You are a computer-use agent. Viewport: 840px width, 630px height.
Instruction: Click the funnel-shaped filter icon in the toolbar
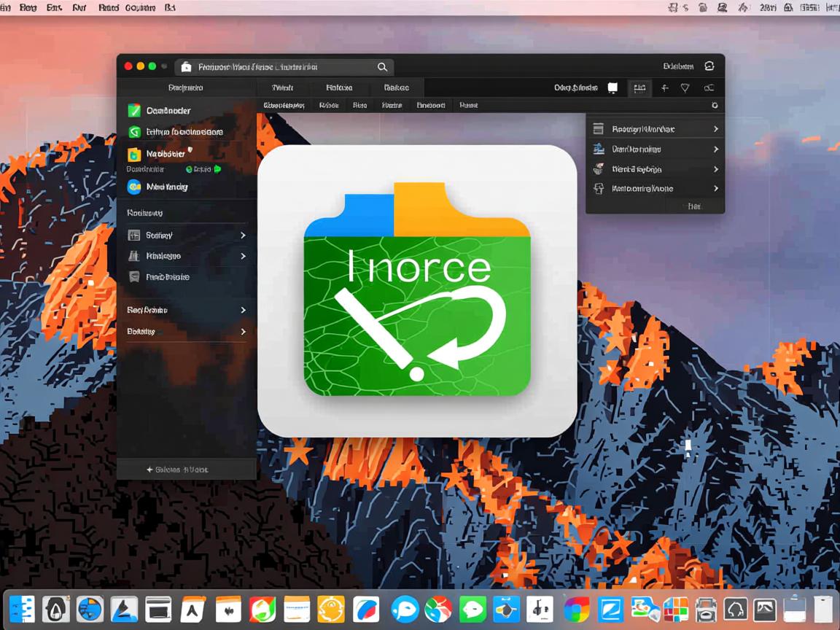click(685, 88)
